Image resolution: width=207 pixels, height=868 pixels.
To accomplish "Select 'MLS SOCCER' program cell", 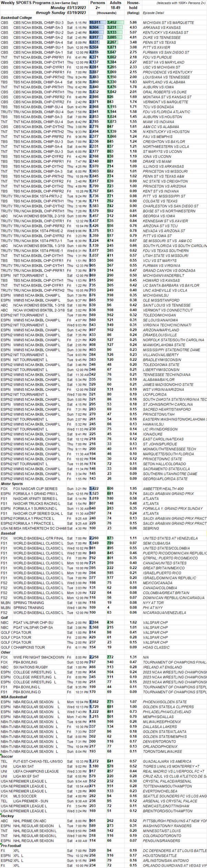I will tap(25, 796).
